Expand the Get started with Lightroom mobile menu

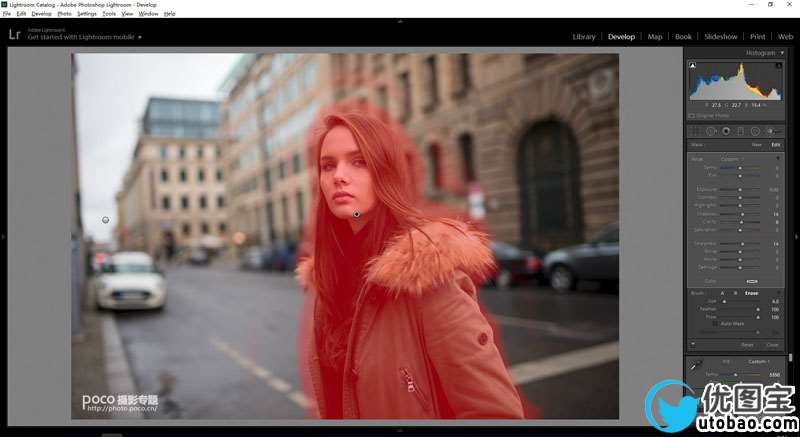(x=140, y=37)
